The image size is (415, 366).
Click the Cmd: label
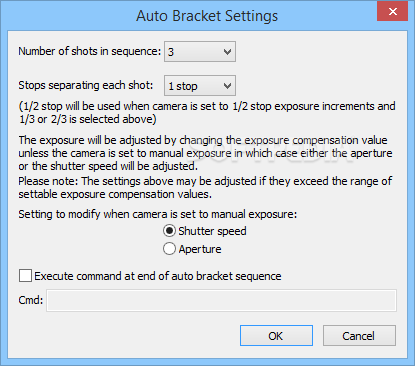[x=31, y=300]
